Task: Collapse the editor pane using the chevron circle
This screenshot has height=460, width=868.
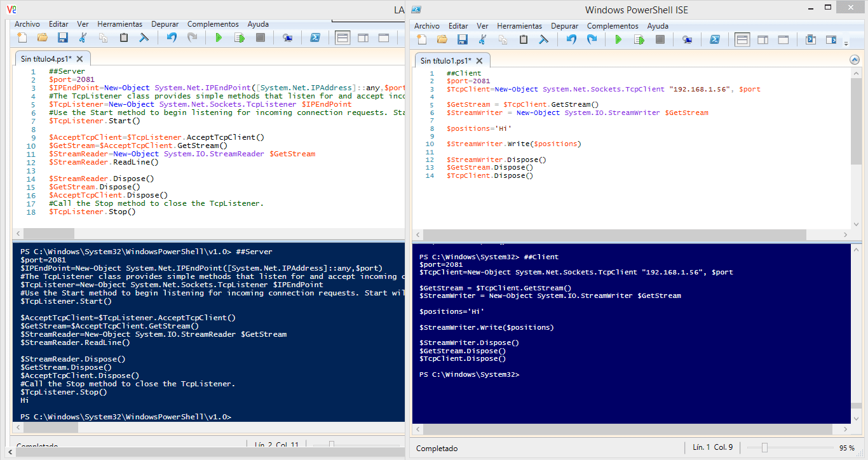Action: point(854,60)
